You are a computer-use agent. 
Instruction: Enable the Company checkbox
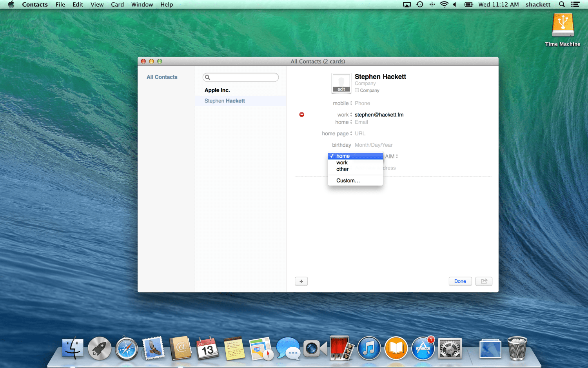(x=357, y=90)
